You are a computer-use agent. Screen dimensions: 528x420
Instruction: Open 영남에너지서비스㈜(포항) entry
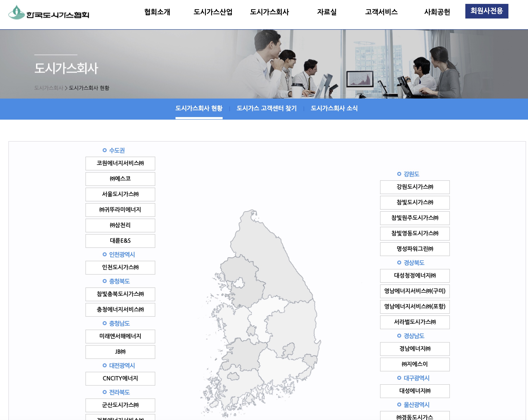[x=415, y=306]
